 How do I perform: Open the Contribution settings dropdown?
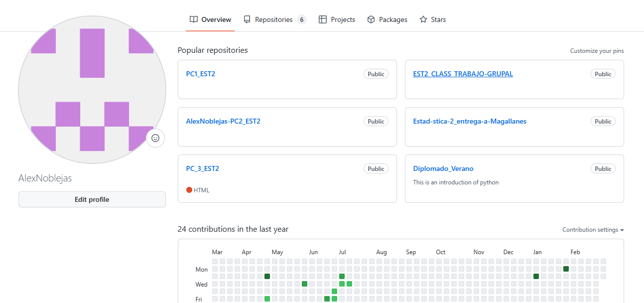coord(593,230)
